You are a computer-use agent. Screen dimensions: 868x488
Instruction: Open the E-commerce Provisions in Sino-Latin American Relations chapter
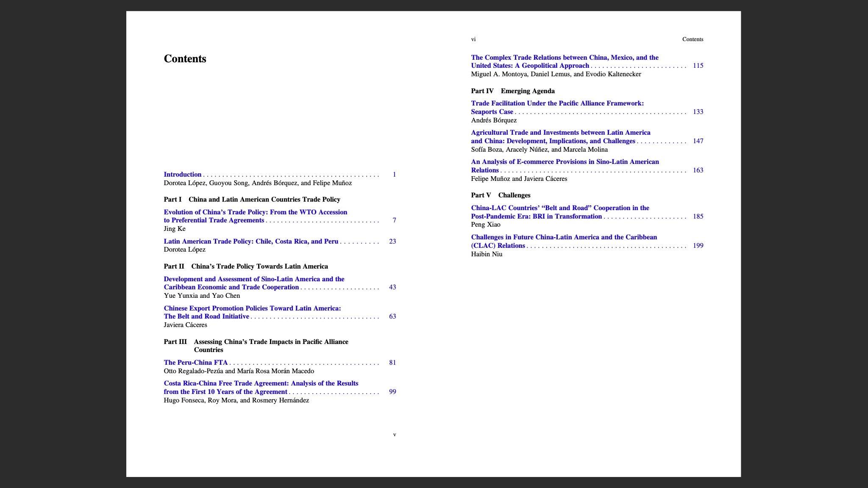[x=565, y=166]
